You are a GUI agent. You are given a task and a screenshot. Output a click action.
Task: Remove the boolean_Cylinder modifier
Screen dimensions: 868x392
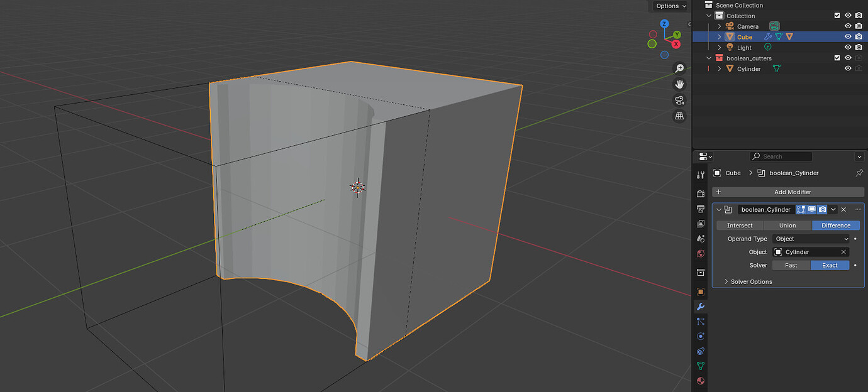[843, 210]
